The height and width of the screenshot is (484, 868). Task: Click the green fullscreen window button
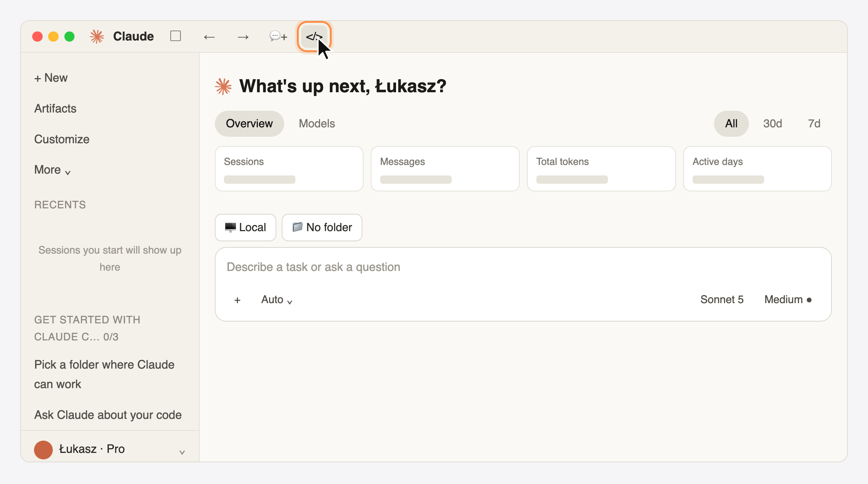tap(69, 37)
